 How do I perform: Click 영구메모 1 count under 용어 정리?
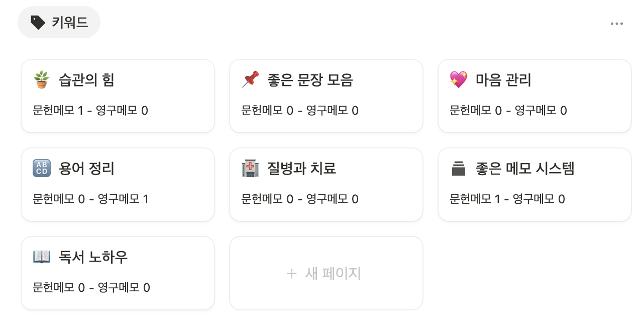click(x=123, y=199)
